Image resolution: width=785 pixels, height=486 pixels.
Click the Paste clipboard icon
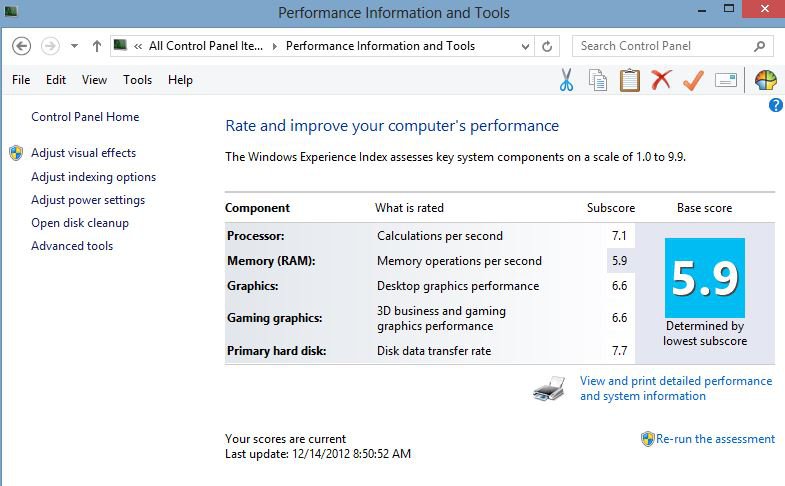tap(629, 81)
